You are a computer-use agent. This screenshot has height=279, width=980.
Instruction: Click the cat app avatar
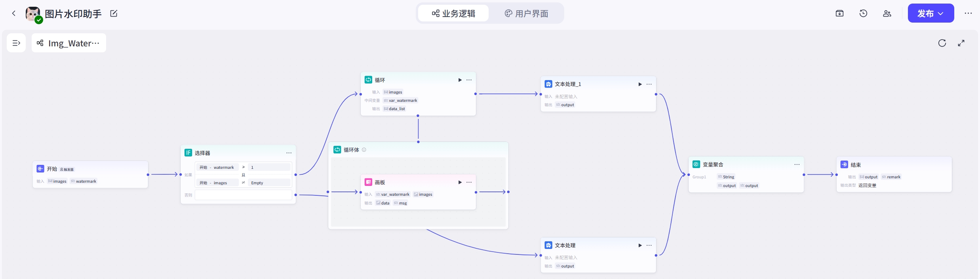coord(33,14)
